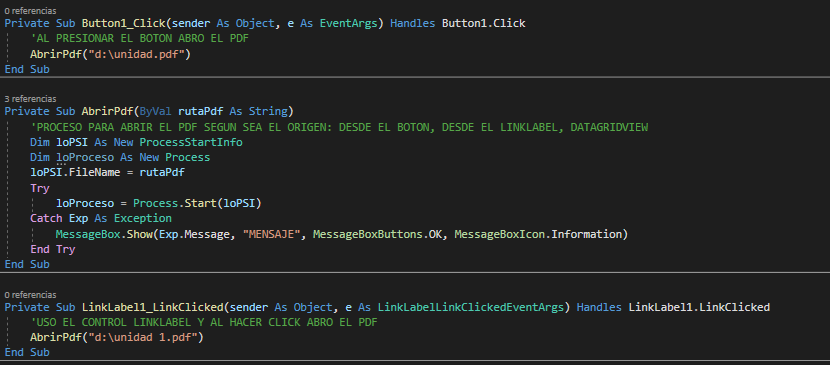830x365 pixels.
Task: Click the "MENSAJE" string literal
Action: coord(274,234)
